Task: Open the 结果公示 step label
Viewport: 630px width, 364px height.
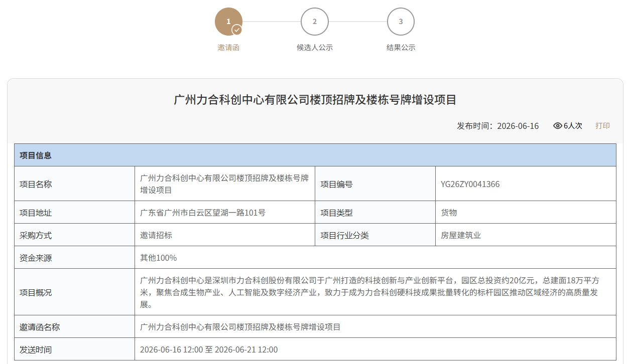Action: (401, 48)
